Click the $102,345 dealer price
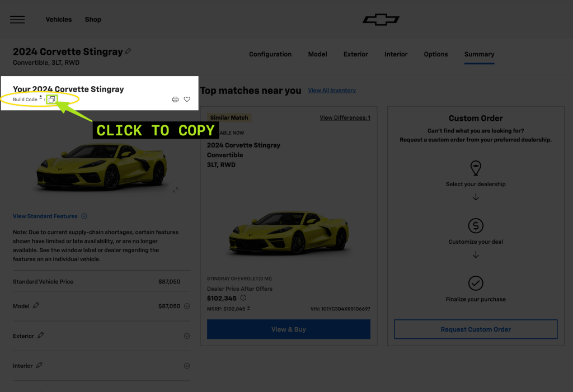573x392 pixels. point(222,298)
